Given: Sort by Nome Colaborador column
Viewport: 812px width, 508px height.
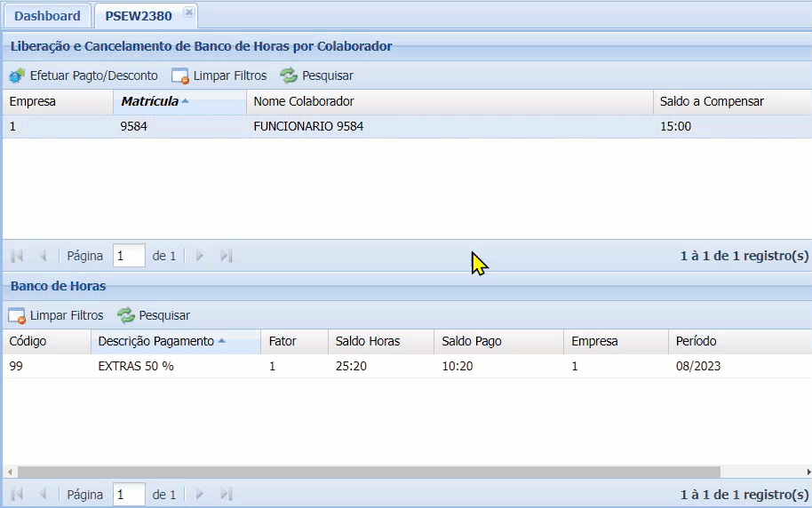Looking at the screenshot, I should [450, 101].
